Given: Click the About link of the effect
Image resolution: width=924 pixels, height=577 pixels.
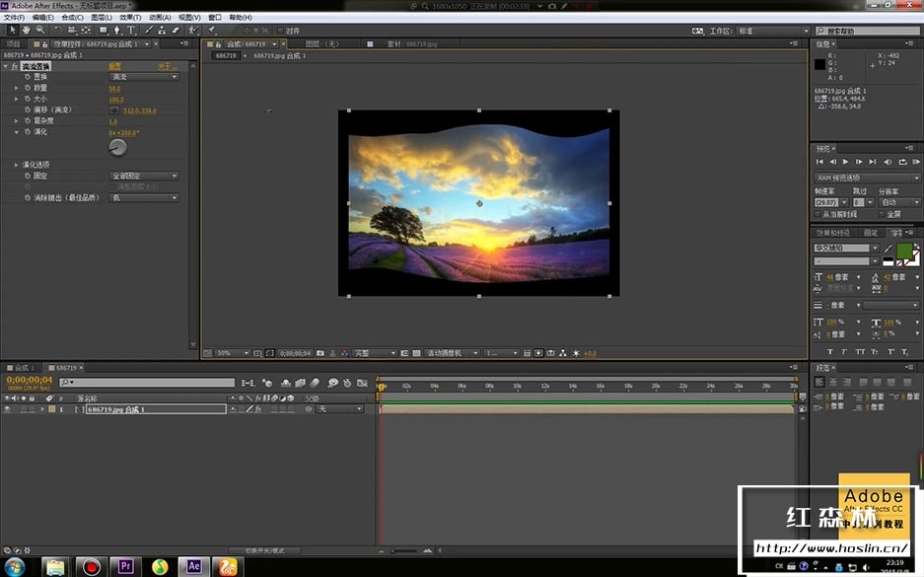Looking at the screenshot, I should tap(167, 67).
